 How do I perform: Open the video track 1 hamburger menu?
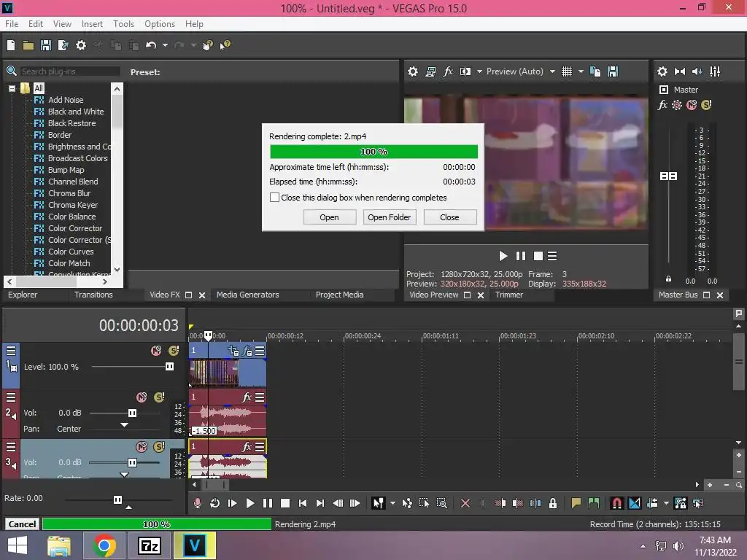coord(10,351)
